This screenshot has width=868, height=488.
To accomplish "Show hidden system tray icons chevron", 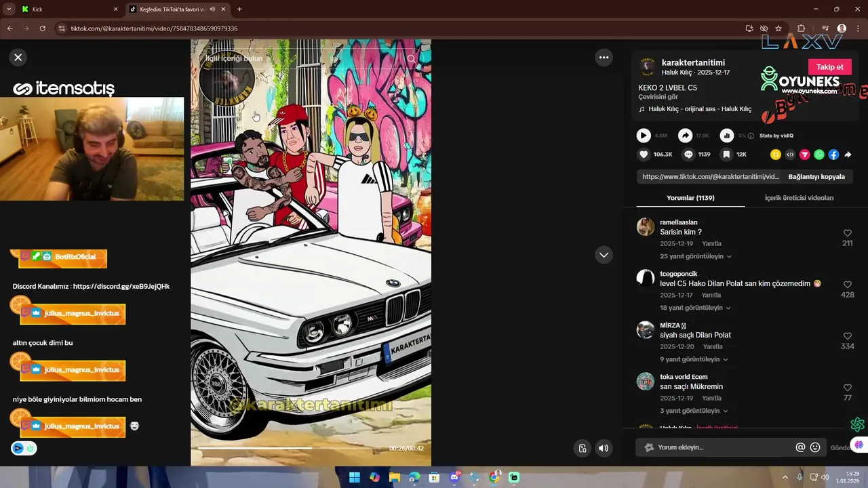I will (785, 477).
